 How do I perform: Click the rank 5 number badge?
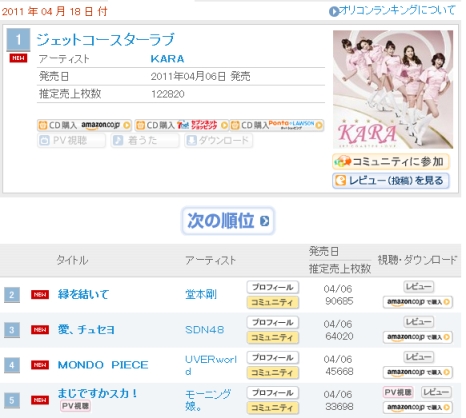click(12, 400)
